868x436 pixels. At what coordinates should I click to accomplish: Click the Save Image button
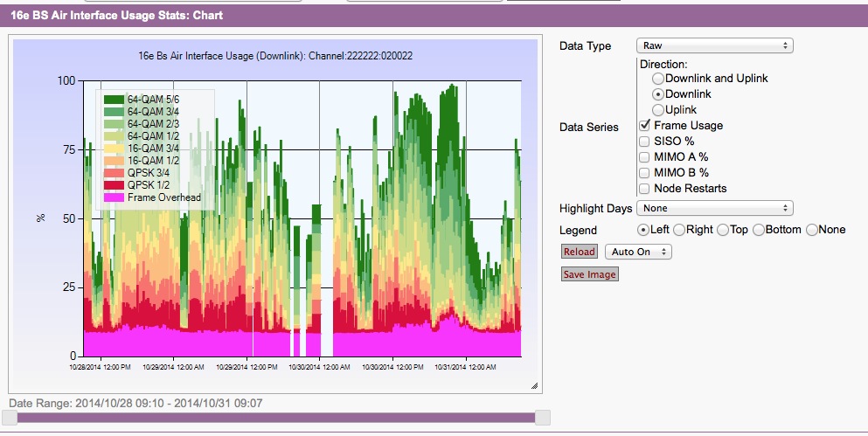(x=589, y=274)
